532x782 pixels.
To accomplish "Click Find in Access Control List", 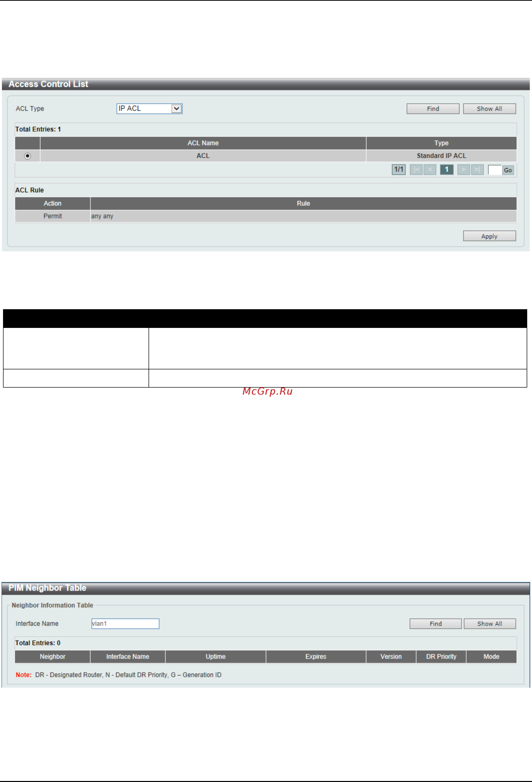I will pyautogui.click(x=433, y=109).
